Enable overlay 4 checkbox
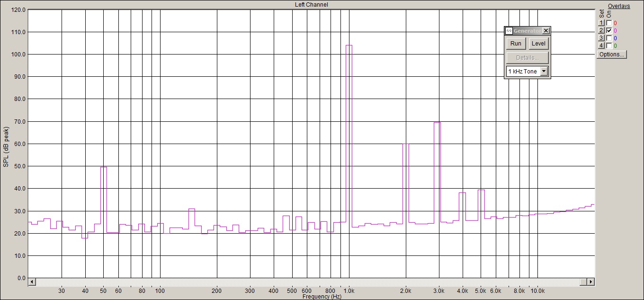This screenshot has width=644, height=300. 609,45
